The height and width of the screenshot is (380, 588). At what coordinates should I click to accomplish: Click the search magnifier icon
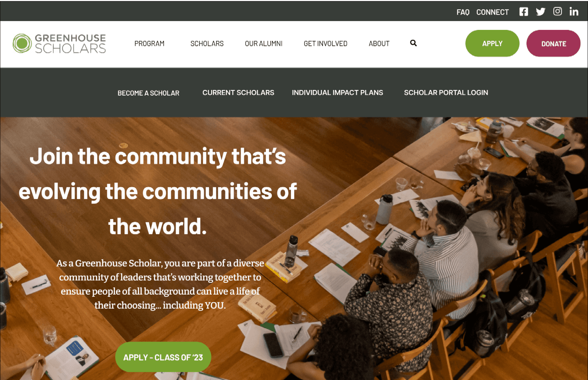(413, 43)
